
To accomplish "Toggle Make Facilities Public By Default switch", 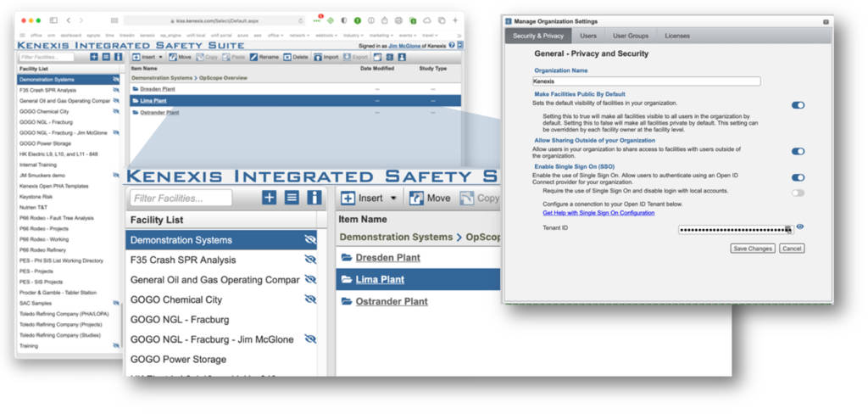I will coord(798,105).
